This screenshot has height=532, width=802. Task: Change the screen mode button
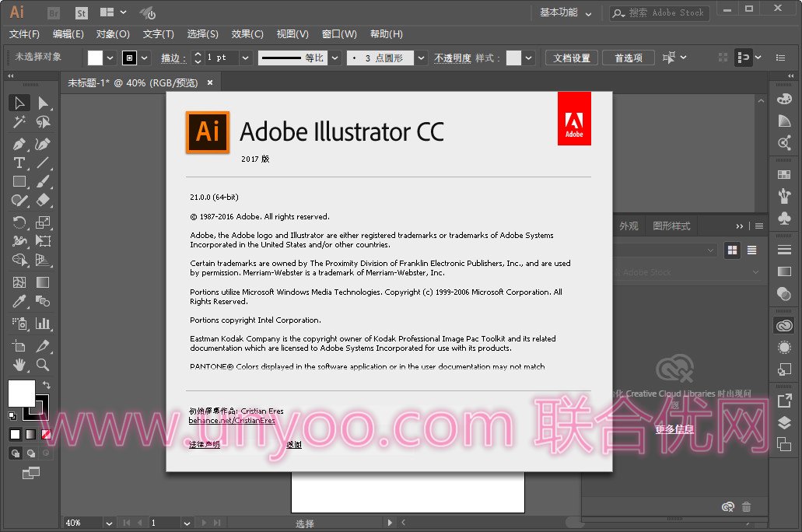coord(30,473)
